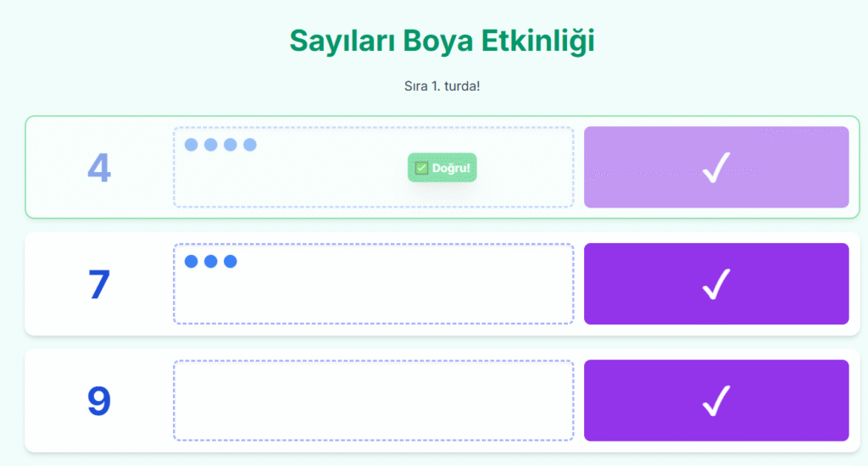Click the "Sayıları Boya Etkinliği" heading

click(442, 41)
